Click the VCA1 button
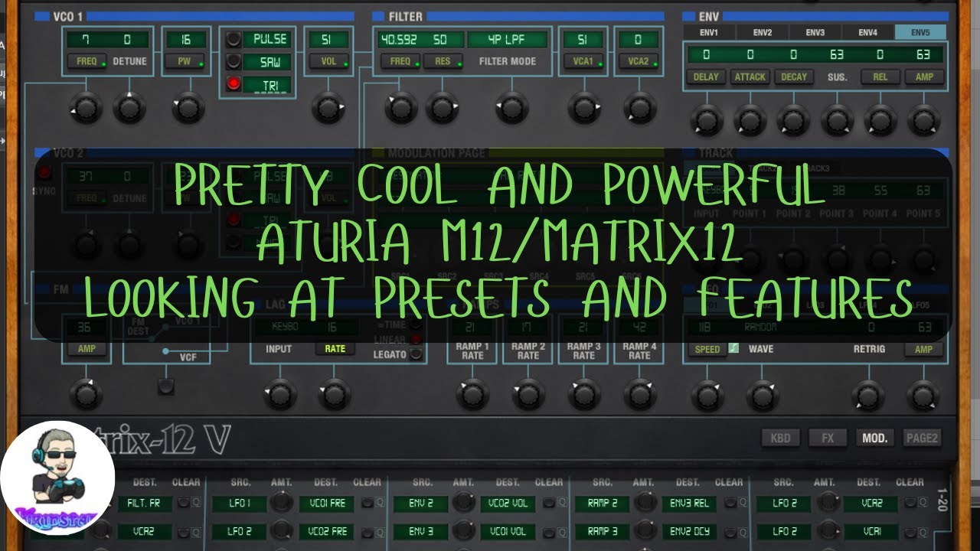 point(584,61)
